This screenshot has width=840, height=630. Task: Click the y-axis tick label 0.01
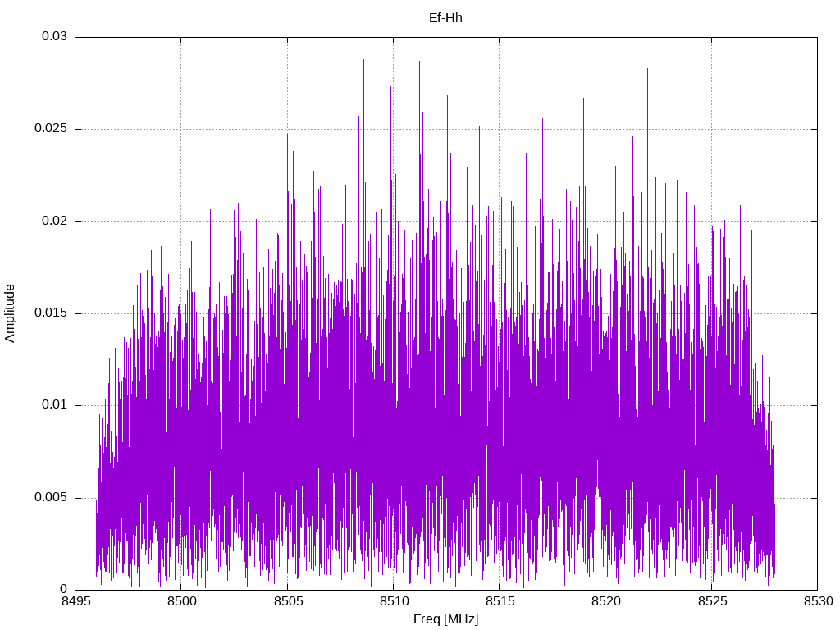[55, 405]
